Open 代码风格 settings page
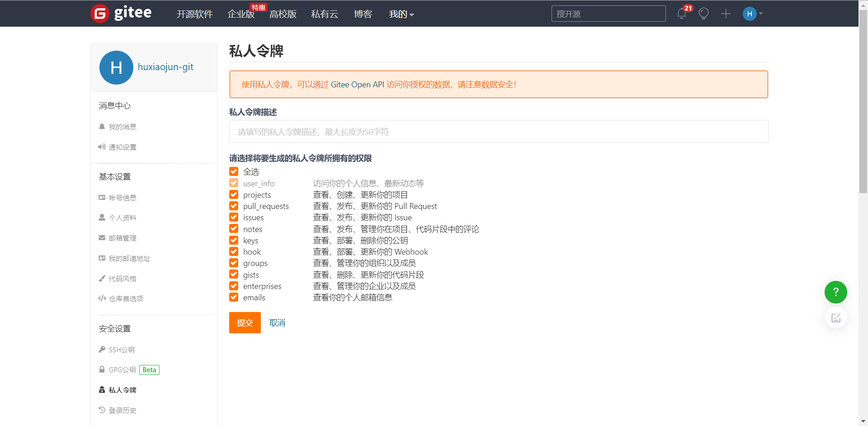Viewport: 868px width, 426px height. click(123, 279)
